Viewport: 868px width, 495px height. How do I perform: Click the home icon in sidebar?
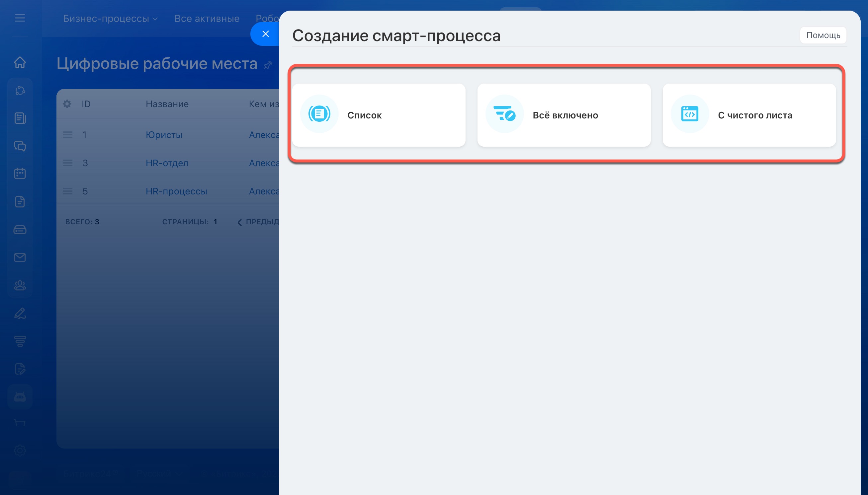coord(20,63)
